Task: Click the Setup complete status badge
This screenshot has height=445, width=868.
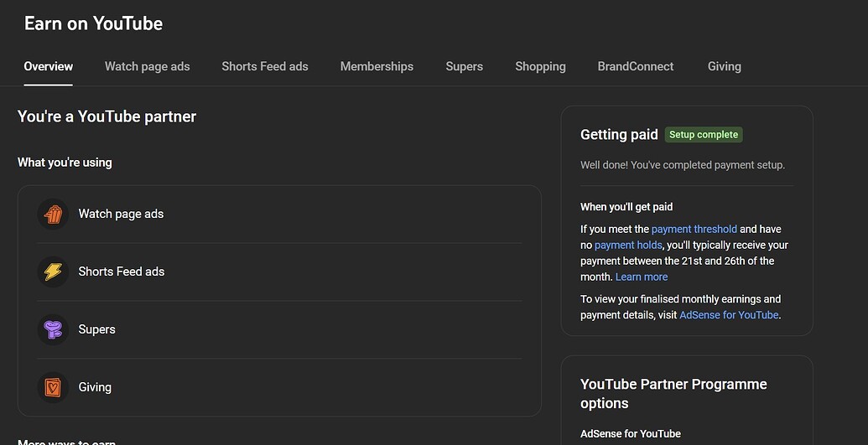Action: point(704,134)
